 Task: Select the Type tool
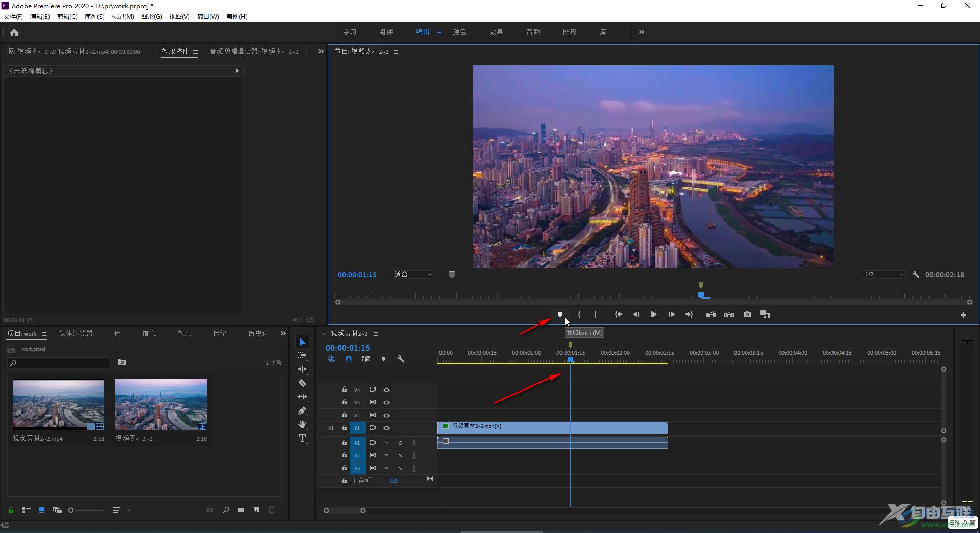pyautogui.click(x=302, y=438)
